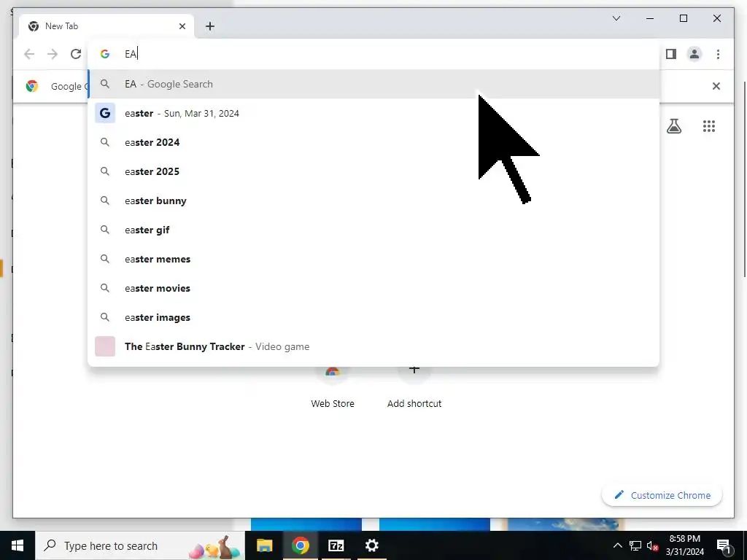Click the 'Type here to search' box
Image resolution: width=747 pixels, height=560 pixels.
tap(140, 545)
